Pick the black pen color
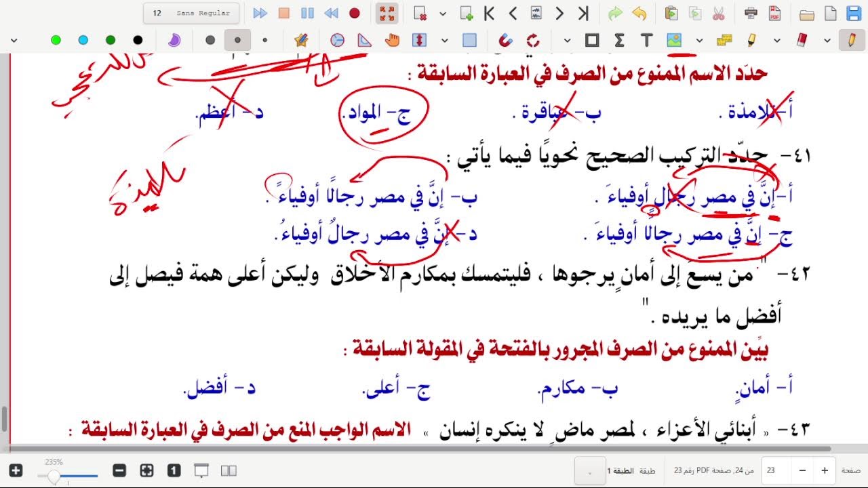This screenshot has width=868, height=488. [x=138, y=41]
